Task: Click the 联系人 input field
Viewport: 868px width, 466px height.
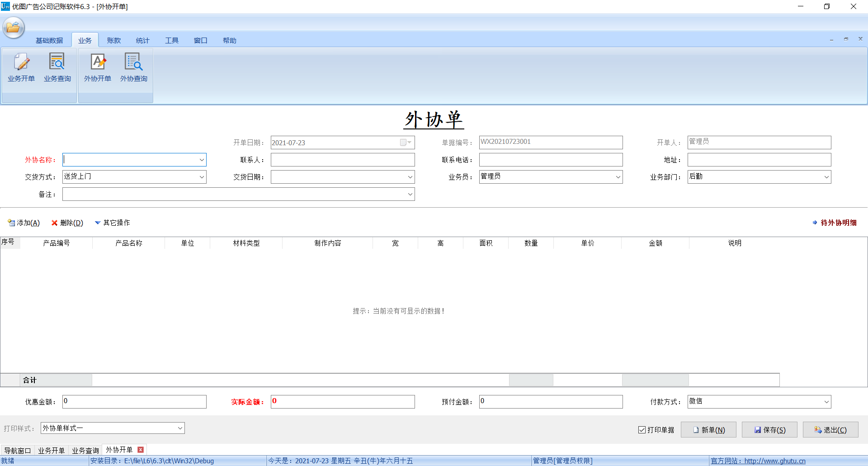Action: [343, 160]
